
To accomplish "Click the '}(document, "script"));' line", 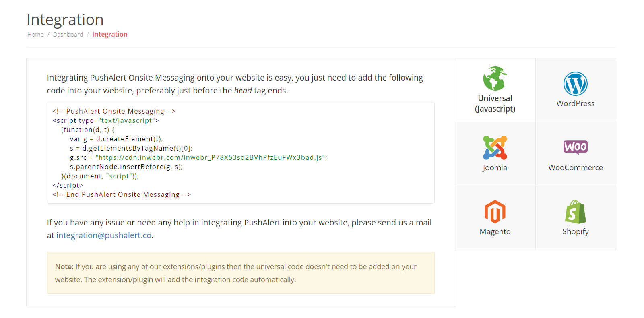I will click(x=100, y=176).
